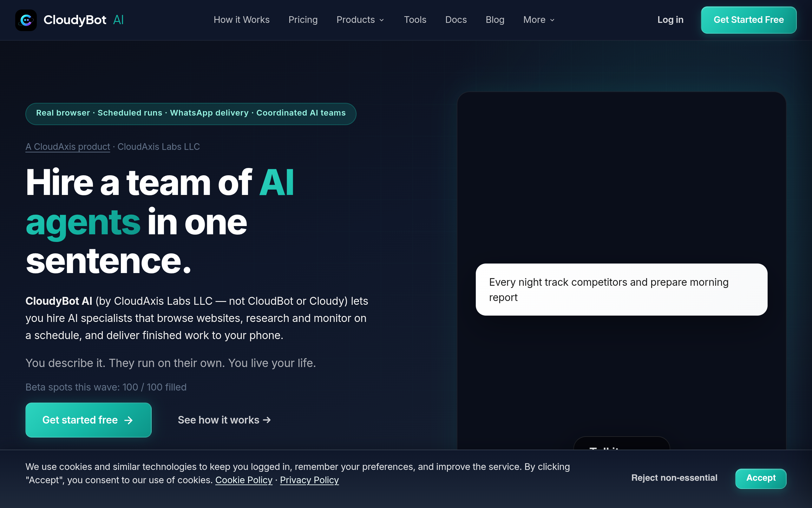Choose Reject non-essential cookies

click(674, 478)
